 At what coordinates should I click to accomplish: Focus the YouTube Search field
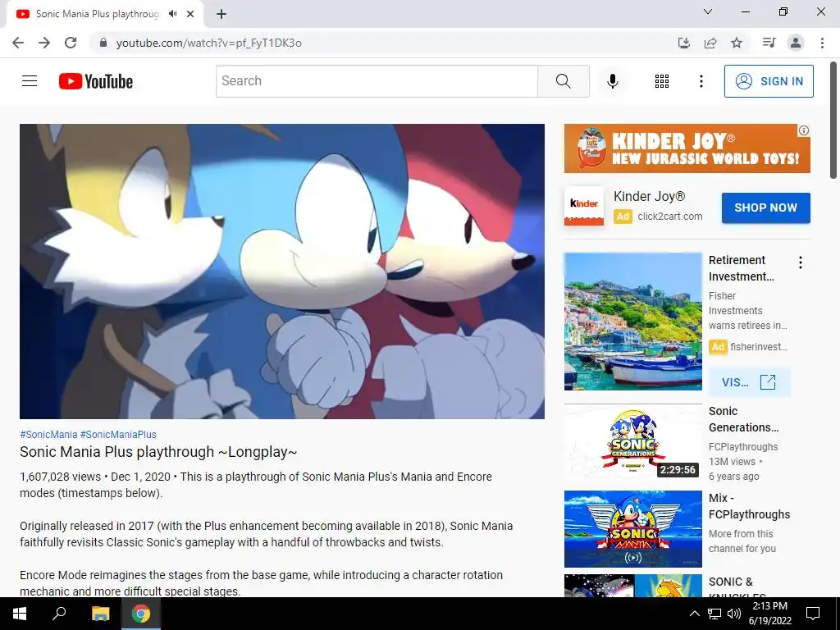tap(377, 81)
